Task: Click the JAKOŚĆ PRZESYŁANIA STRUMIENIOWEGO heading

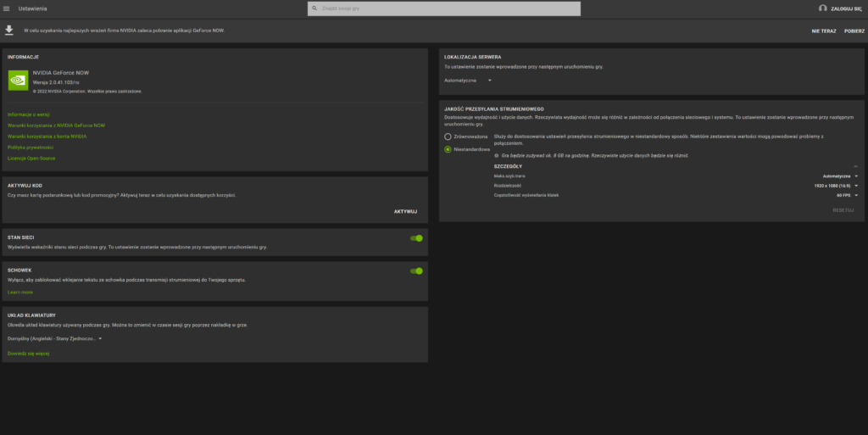Action: click(x=494, y=109)
